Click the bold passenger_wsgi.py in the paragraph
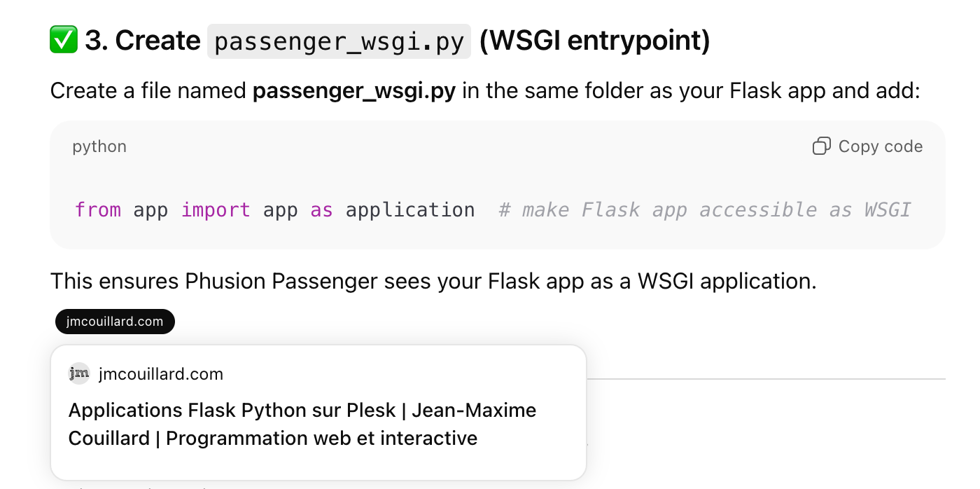Image resolution: width=980 pixels, height=489 pixels. tap(353, 91)
